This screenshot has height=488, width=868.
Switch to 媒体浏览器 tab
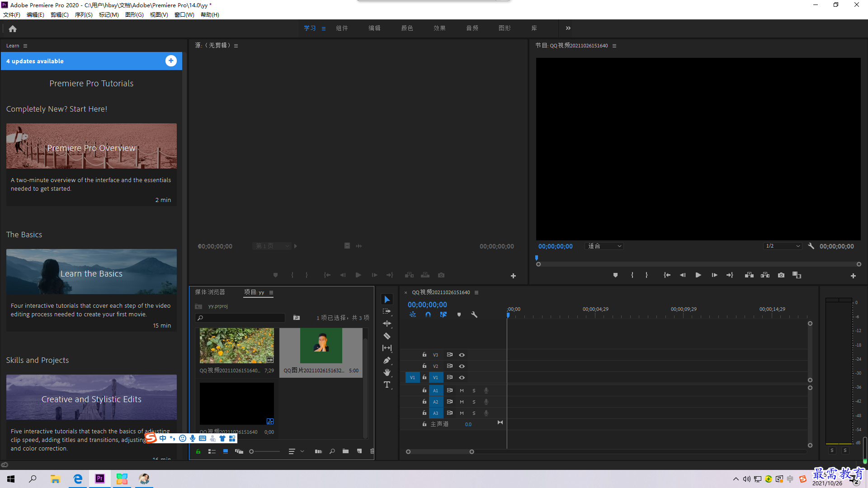pyautogui.click(x=210, y=292)
